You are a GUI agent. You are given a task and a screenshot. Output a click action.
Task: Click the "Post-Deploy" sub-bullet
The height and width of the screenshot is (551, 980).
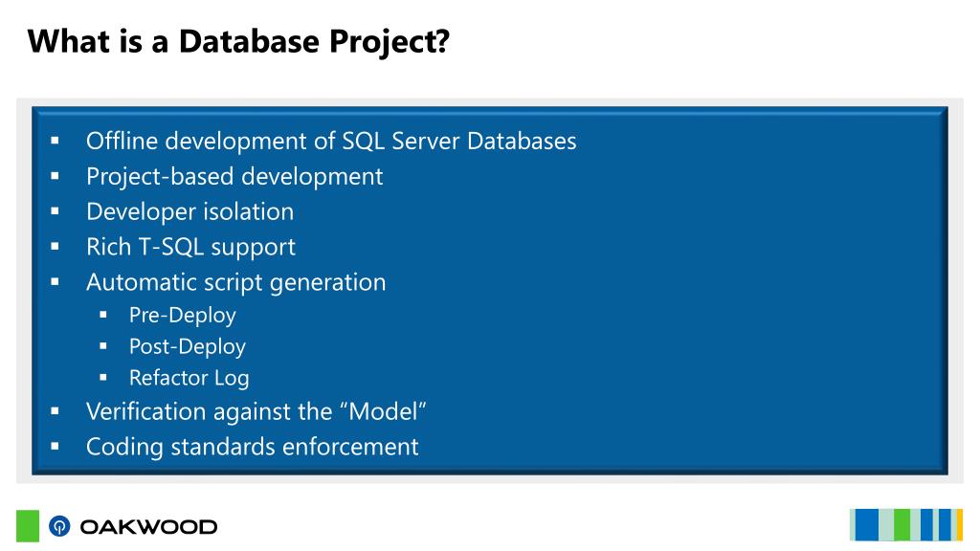[188, 346]
